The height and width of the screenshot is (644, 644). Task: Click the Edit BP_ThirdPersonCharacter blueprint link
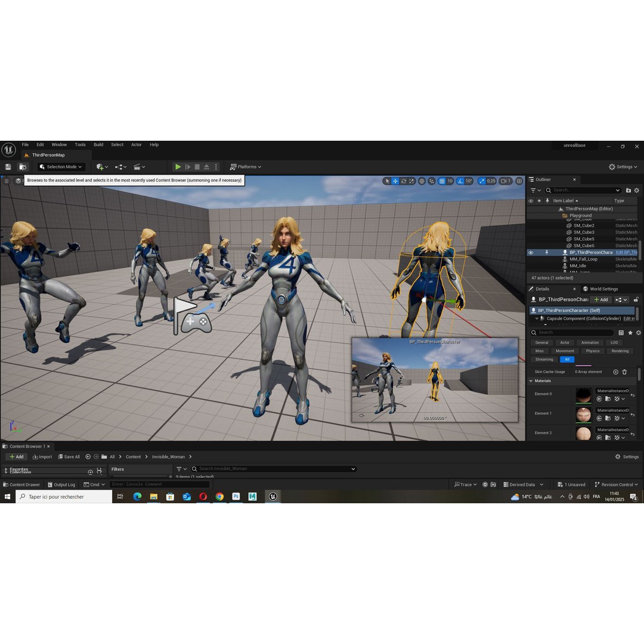[626, 253]
